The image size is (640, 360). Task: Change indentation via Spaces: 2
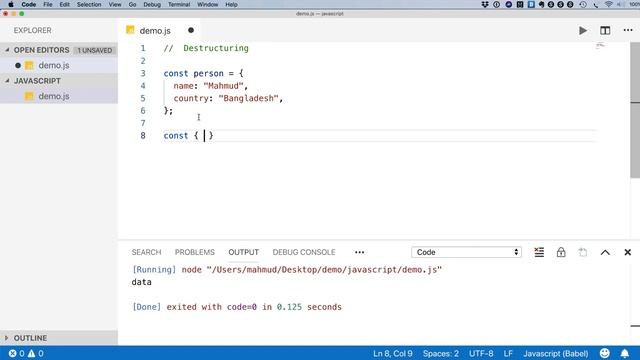point(441,353)
